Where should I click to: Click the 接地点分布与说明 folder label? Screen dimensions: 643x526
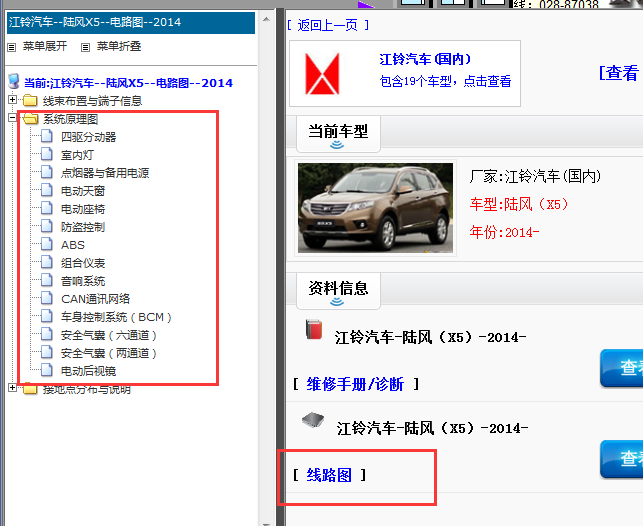pyautogui.click(x=87, y=389)
